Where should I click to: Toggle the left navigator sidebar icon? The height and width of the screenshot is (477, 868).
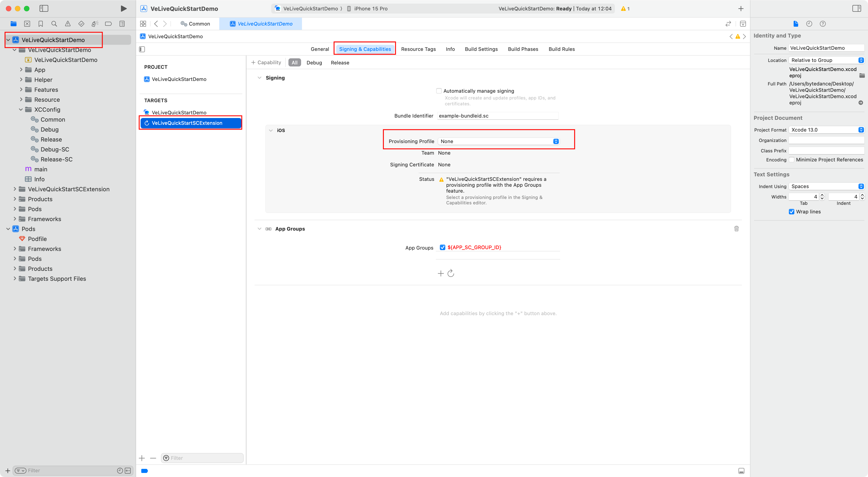coord(44,8)
